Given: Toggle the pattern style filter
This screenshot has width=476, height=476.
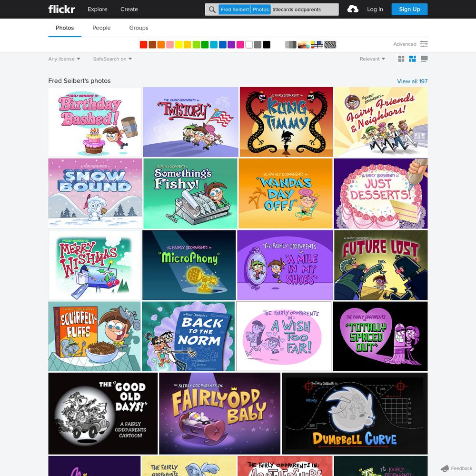Looking at the screenshot, I should (x=330, y=45).
